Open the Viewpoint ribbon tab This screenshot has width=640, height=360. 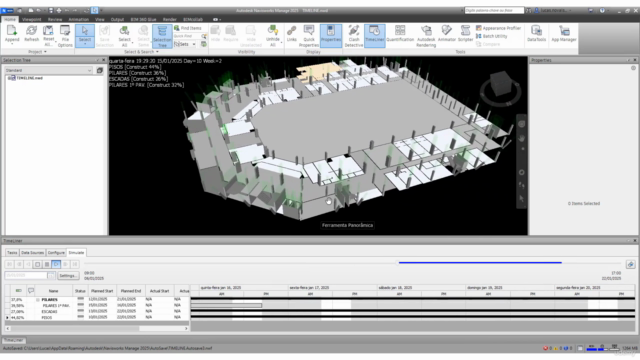click(x=31, y=19)
